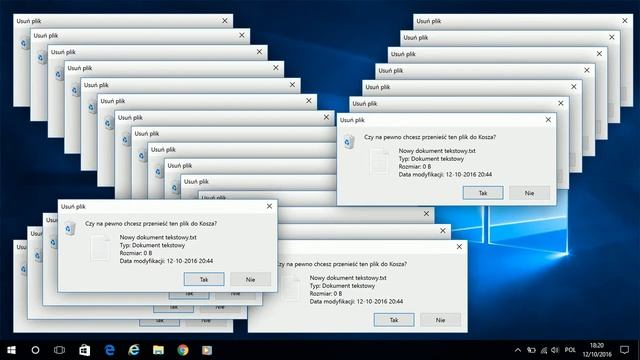This screenshot has height=360, width=640.
Task: Click the document thumbnail in dialog over Windows logo
Action: pos(379,162)
